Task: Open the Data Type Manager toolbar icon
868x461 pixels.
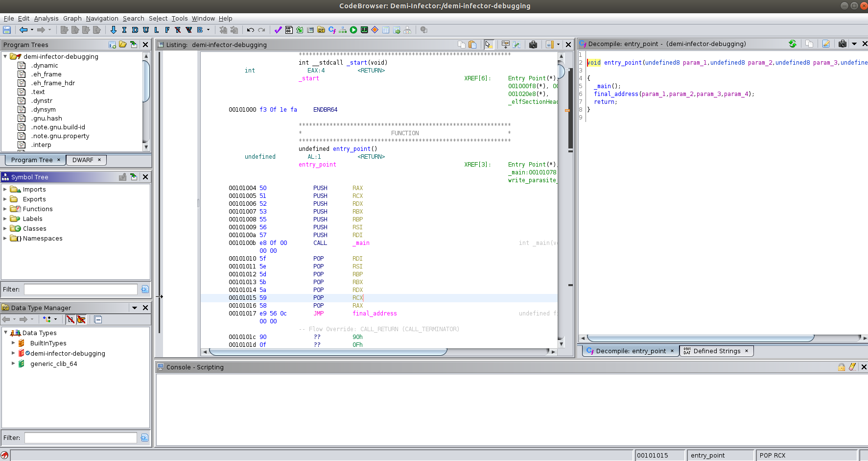Action: click(321, 30)
